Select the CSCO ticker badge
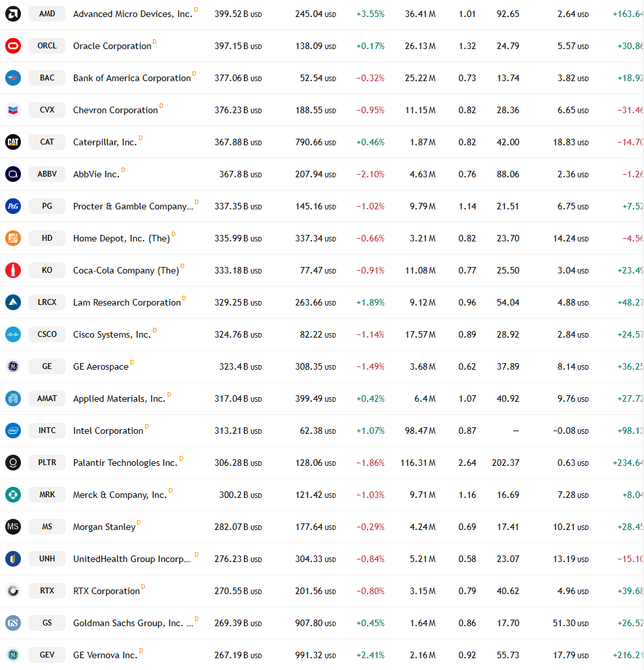Screen dimensions: 644x670 tap(47, 334)
